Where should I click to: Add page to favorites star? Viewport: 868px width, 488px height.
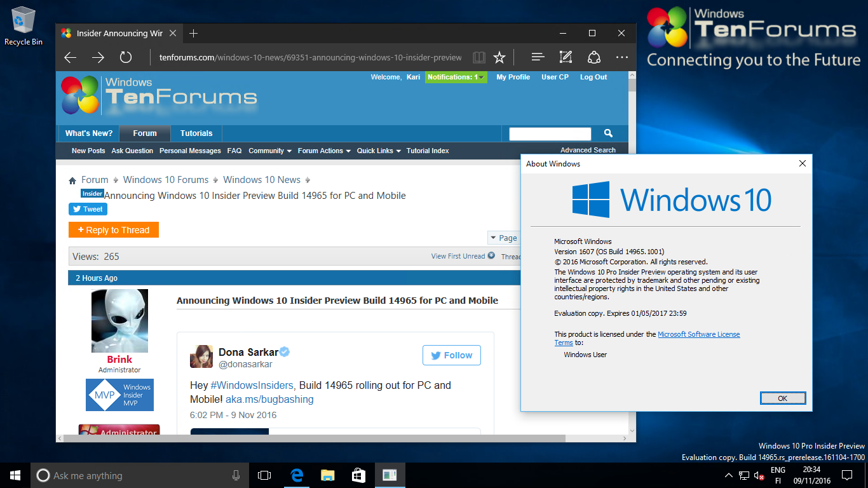(x=499, y=58)
